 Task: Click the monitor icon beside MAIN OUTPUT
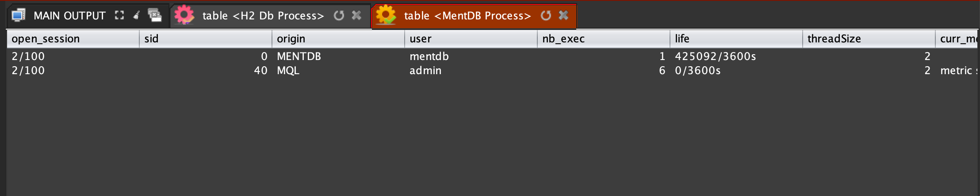pos(19,15)
